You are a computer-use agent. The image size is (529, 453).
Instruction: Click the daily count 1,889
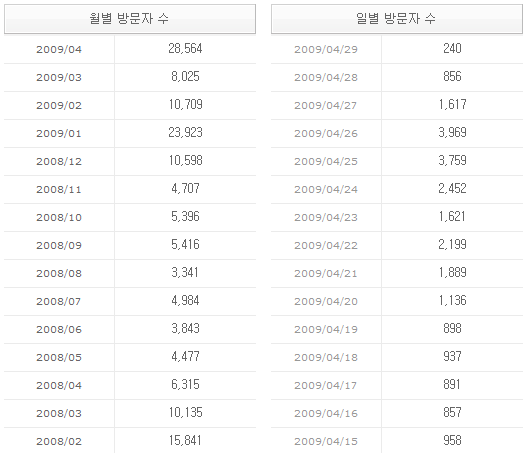452,273
